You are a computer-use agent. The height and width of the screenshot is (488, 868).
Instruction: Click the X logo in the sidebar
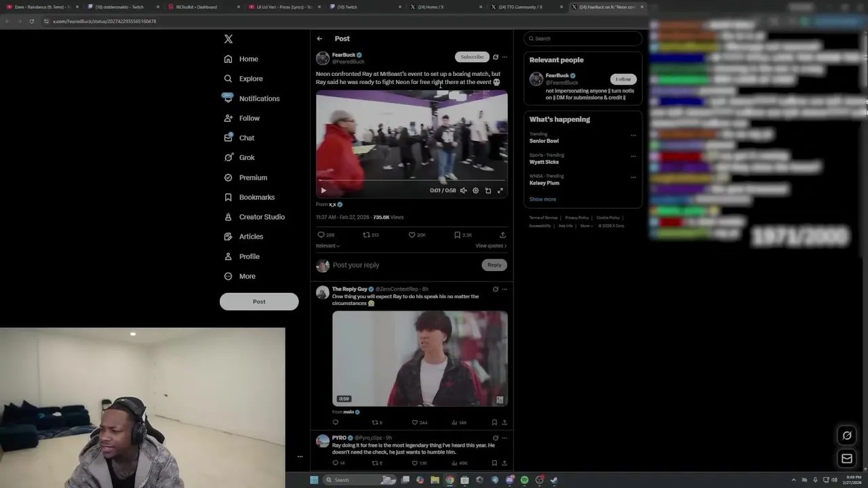(229, 39)
